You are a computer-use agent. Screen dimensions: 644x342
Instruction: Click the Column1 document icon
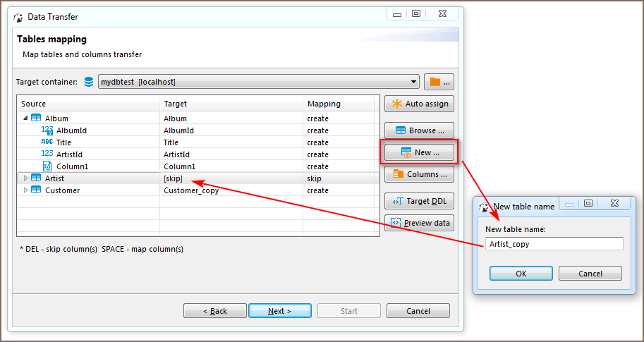pos(47,166)
